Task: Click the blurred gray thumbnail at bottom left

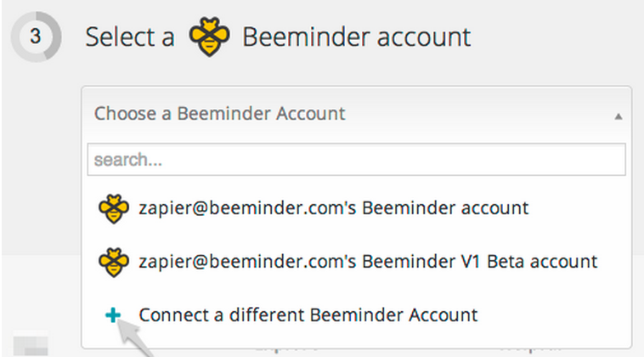Action: click(x=31, y=343)
